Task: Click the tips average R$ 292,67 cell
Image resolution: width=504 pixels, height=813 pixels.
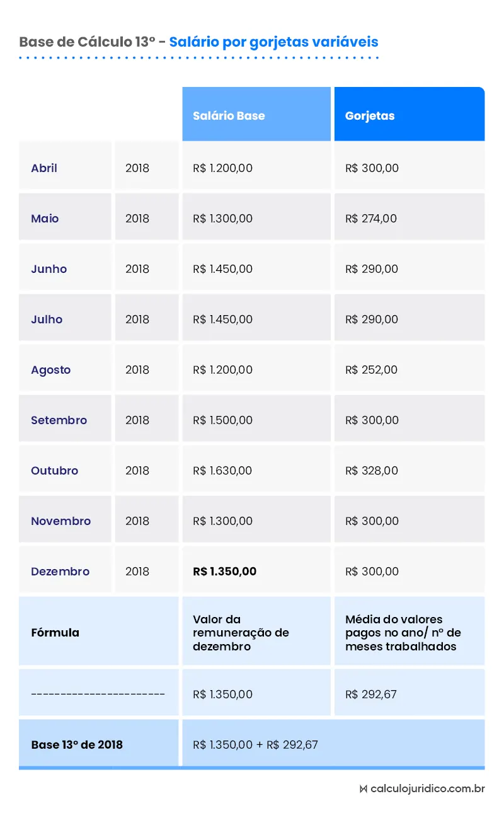Action: pyautogui.click(x=371, y=695)
